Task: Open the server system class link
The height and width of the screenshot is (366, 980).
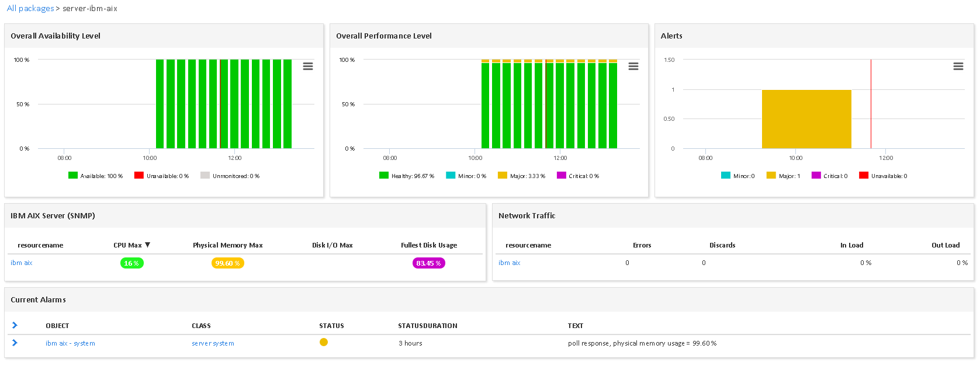Action: click(213, 343)
